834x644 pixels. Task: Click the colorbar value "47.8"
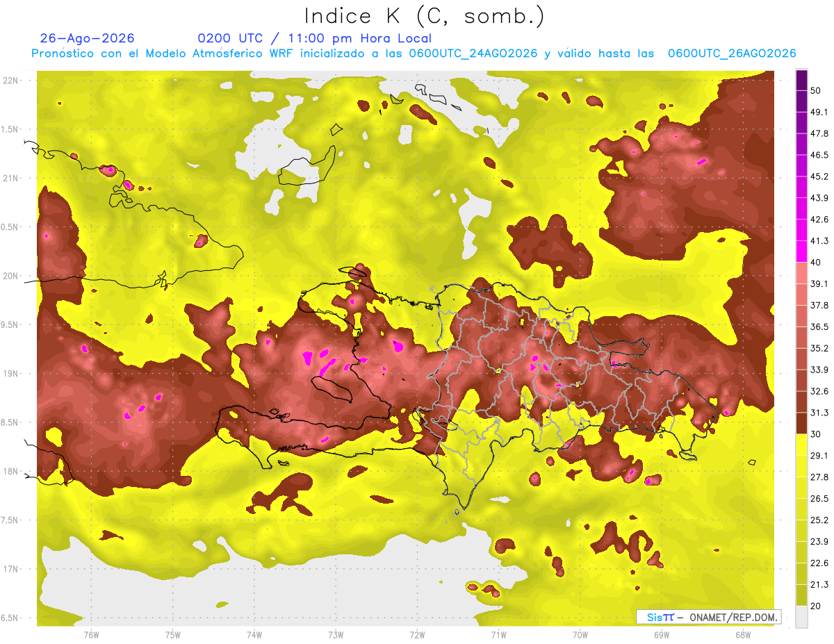click(x=819, y=133)
